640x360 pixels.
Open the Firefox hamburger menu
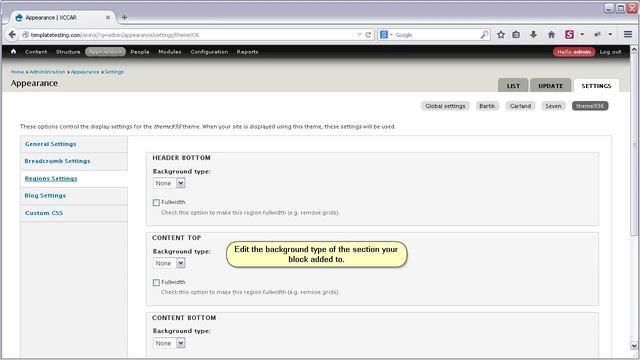point(628,35)
